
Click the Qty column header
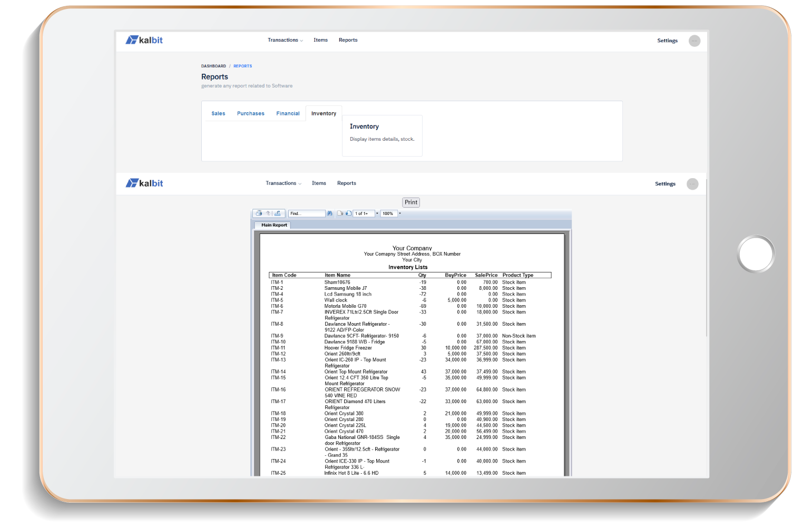[422, 275]
